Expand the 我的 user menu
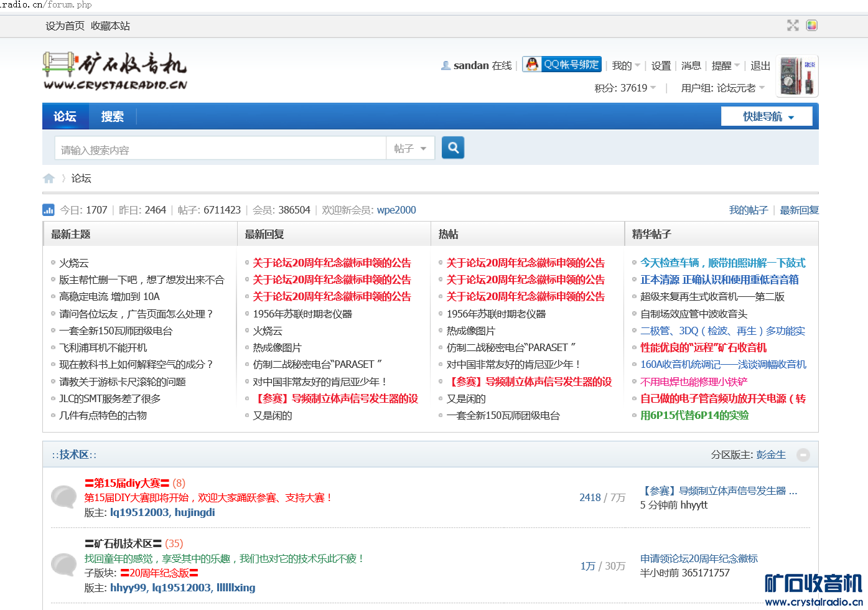Screen dimensions: 868x610 625,65
